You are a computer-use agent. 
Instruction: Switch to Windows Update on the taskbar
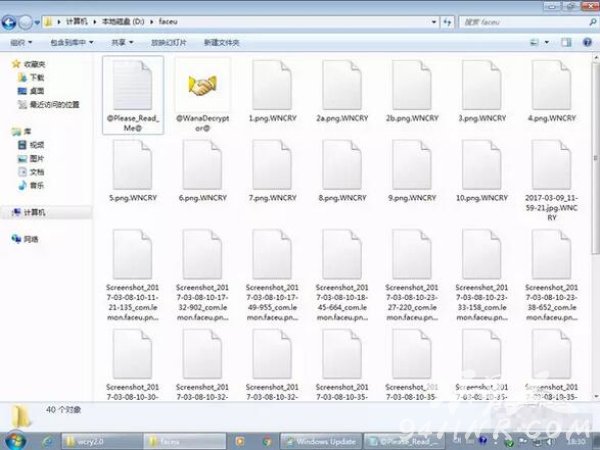point(321,442)
